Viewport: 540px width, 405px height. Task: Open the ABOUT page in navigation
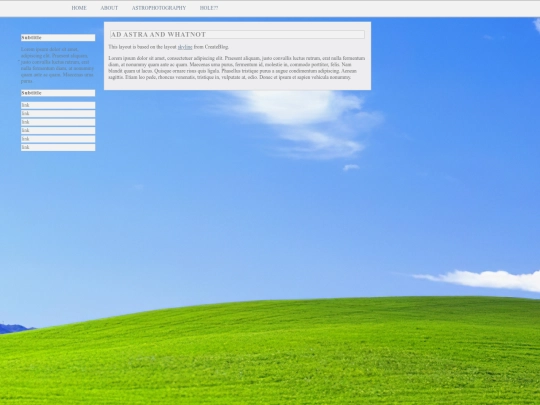[109, 8]
